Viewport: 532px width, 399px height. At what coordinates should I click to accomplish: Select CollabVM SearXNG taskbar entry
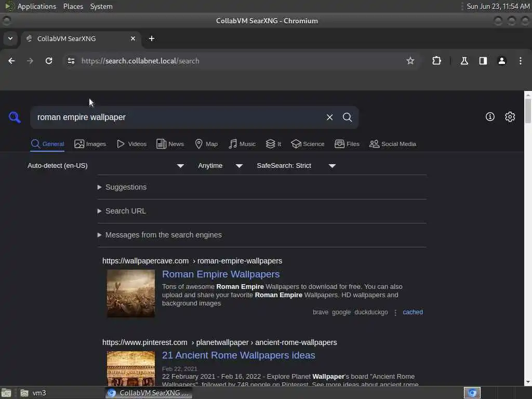pyautogui.click(x=149, y=393)
